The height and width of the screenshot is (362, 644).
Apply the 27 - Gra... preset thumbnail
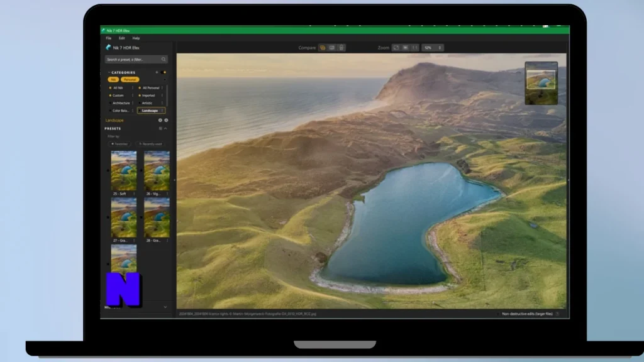(124, 217)
